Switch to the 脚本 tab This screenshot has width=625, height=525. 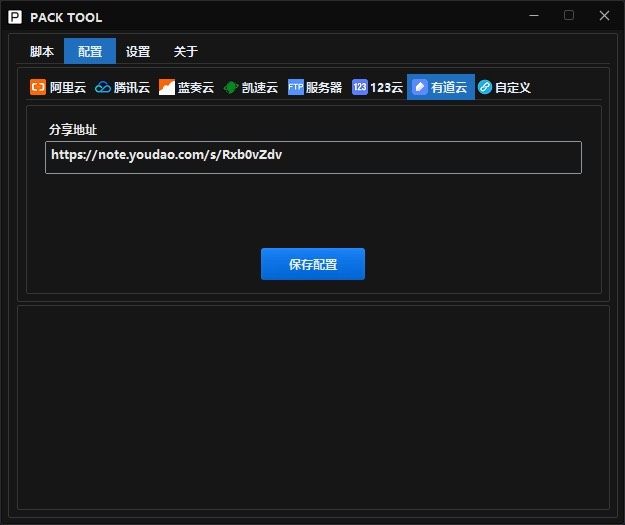click(41, 51)
